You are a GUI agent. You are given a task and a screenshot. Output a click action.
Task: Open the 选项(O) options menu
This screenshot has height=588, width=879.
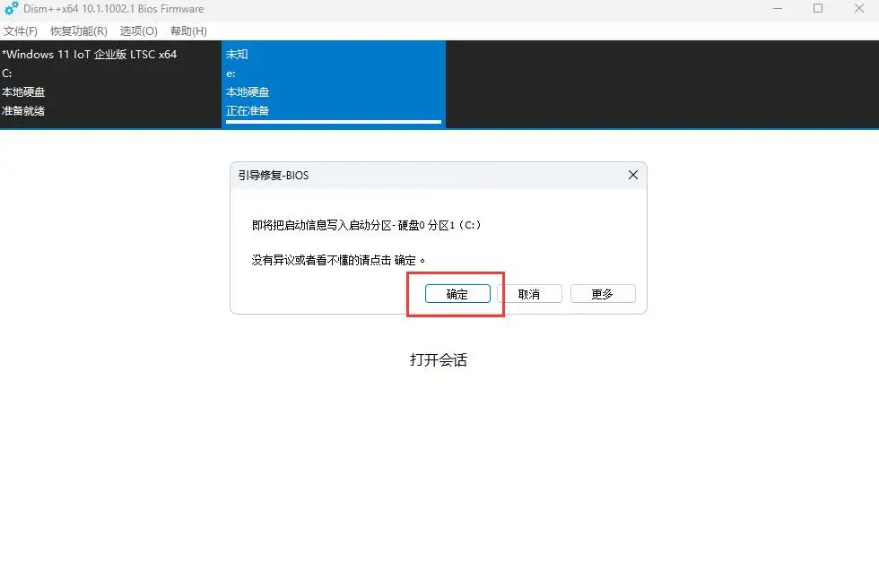tap(137, 30)
